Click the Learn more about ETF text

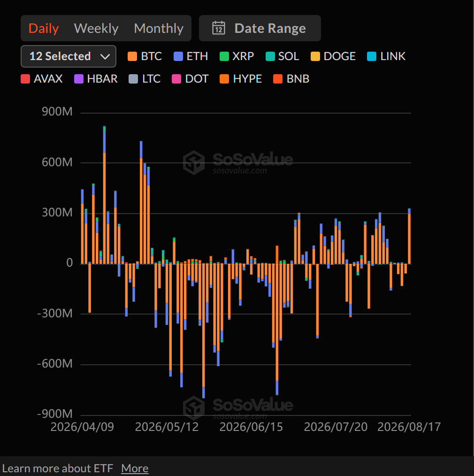click(x=58, y=468)
